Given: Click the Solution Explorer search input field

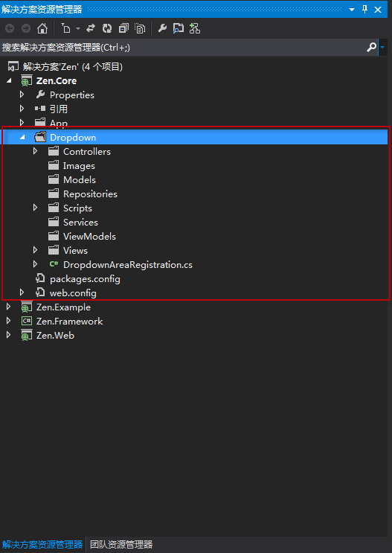Looking at the screenshot, I should point(183,47).
